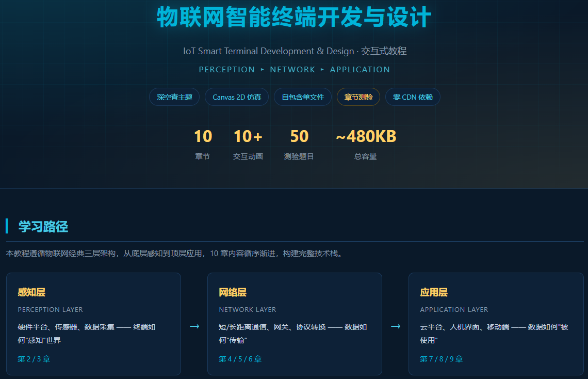
Task: Click the triangle between PERCEPTION and NETWORK
Action: click(262, 69)
